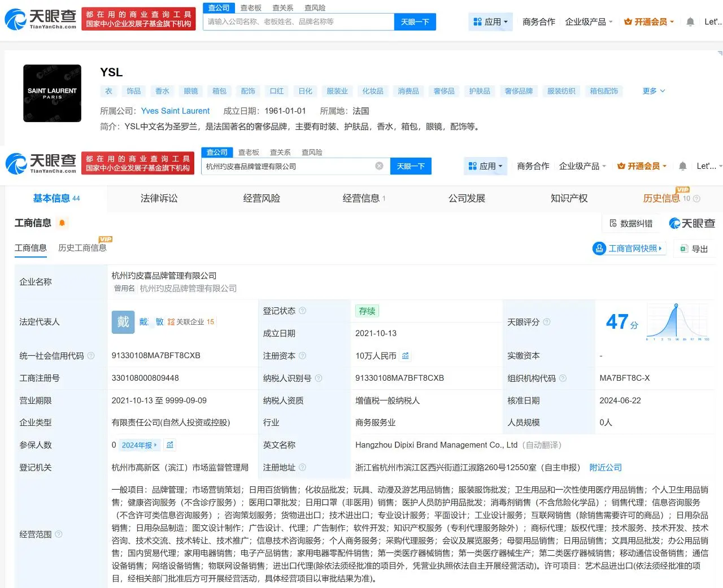Click the 饰品 tag on YSL card
The image size is (723, 588).
[x=134, y=91]
